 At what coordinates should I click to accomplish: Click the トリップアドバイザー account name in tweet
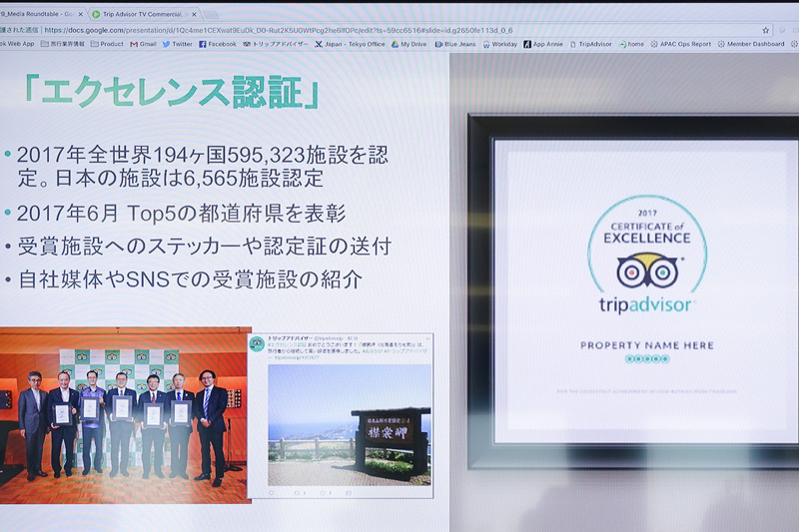click(290, 338)
